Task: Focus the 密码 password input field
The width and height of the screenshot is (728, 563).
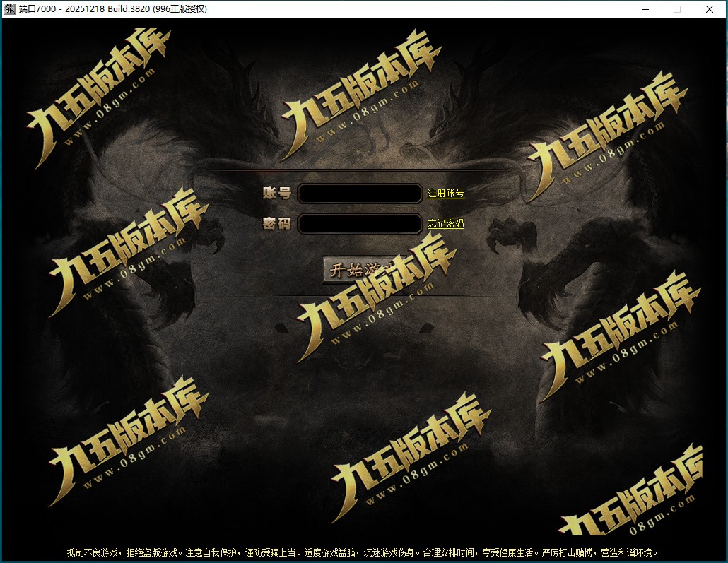Action: tap(359, 224)
